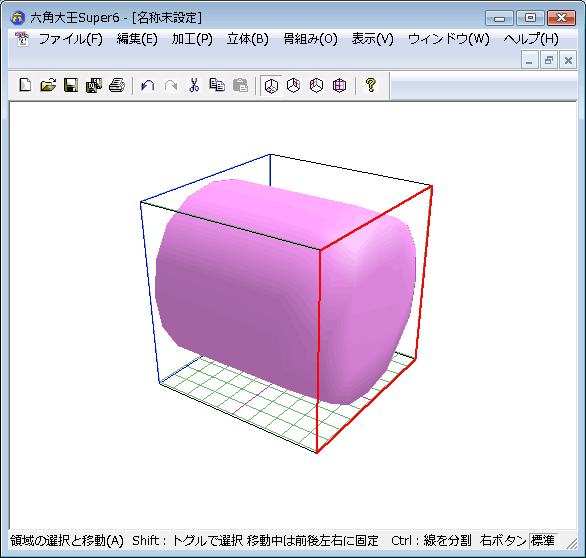Save using the floppy disk icon

(71, 86)
